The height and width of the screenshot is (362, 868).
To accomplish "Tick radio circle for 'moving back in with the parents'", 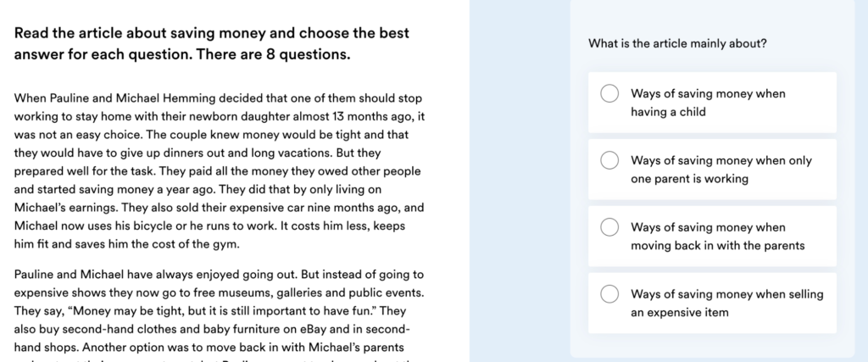I will (x=609, y=227).
